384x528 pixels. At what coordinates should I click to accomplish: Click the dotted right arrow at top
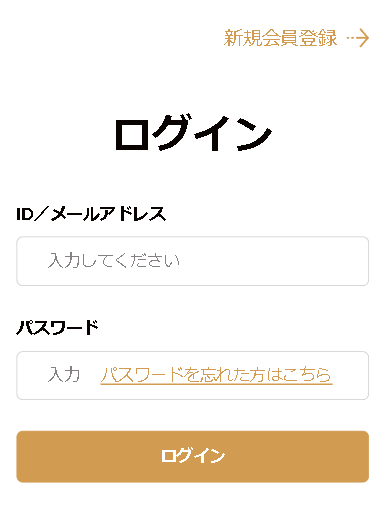tap(358, 38)
